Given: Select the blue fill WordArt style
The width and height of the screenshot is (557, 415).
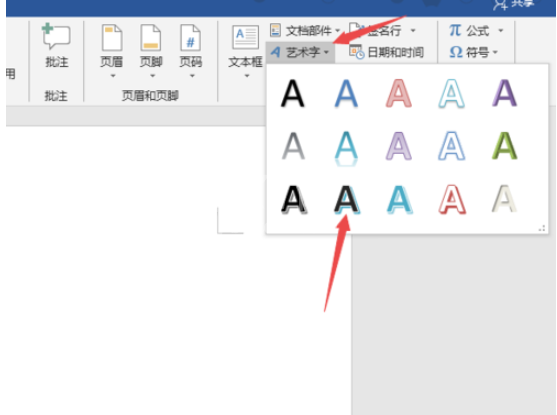Looking at the screenshot, I should point(346,93).
